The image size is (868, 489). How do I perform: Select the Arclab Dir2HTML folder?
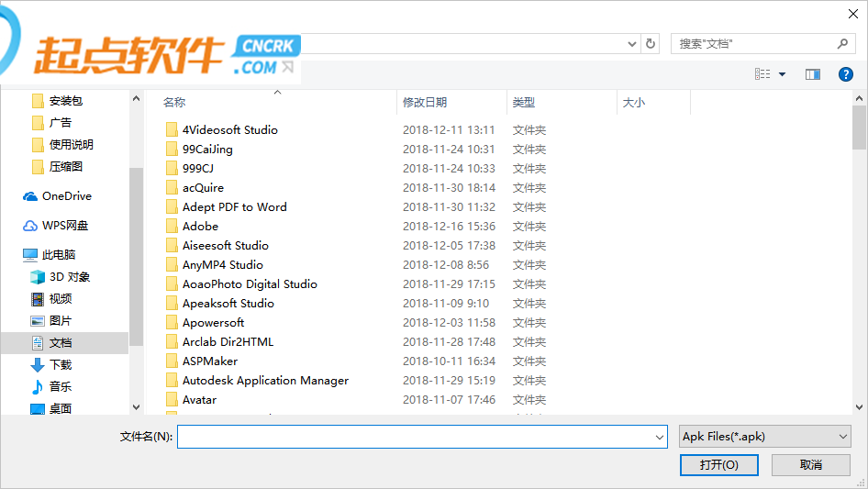coord(228,341)
